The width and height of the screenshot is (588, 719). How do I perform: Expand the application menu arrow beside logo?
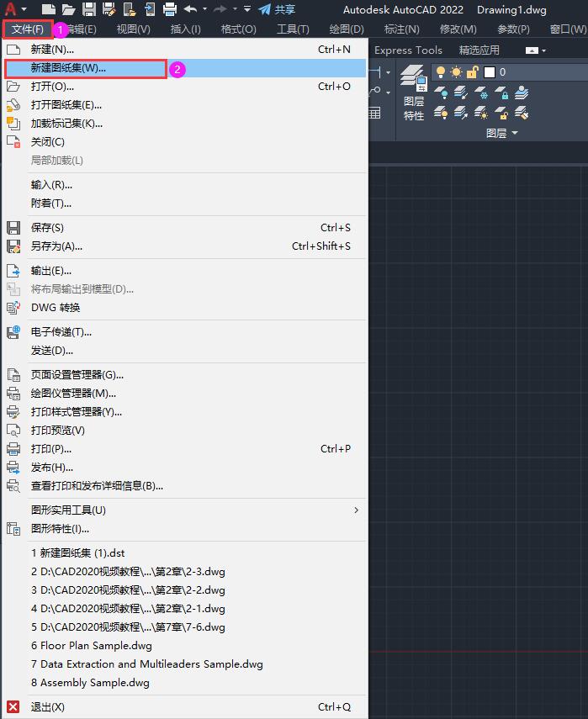click(24, 9)
